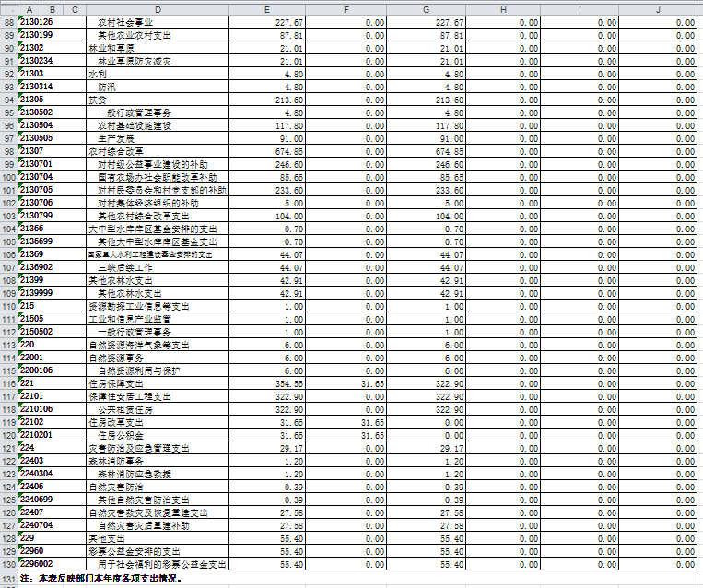Viewport: 703px width, 588px height.
Task: Select row 131 header
Action: click(8, 579)
